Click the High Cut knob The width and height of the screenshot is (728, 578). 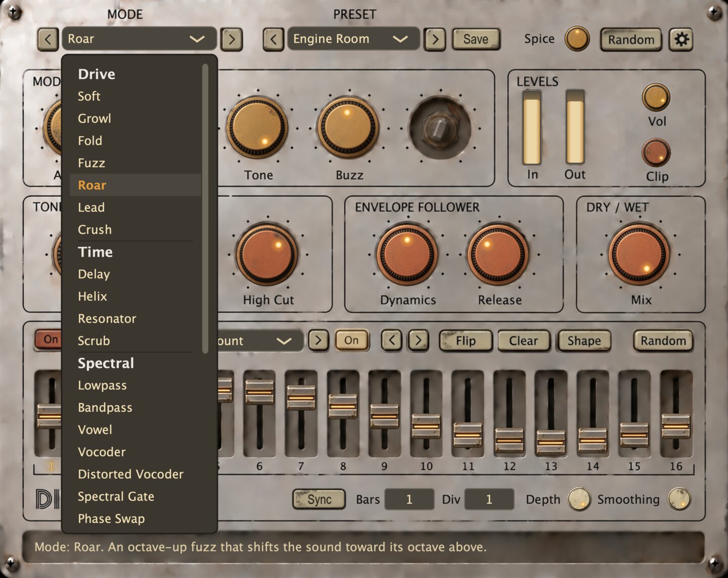(266, 254)
